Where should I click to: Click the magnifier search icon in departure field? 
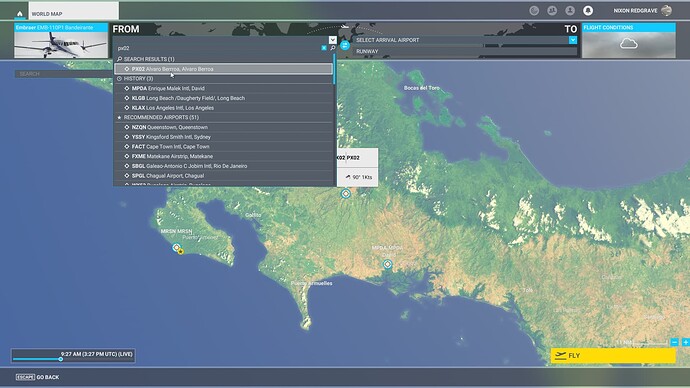(333, 48)
